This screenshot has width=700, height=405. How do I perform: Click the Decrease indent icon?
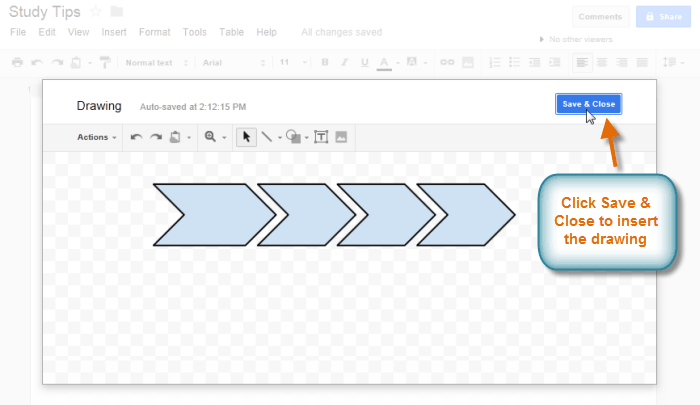pos(534,63)
